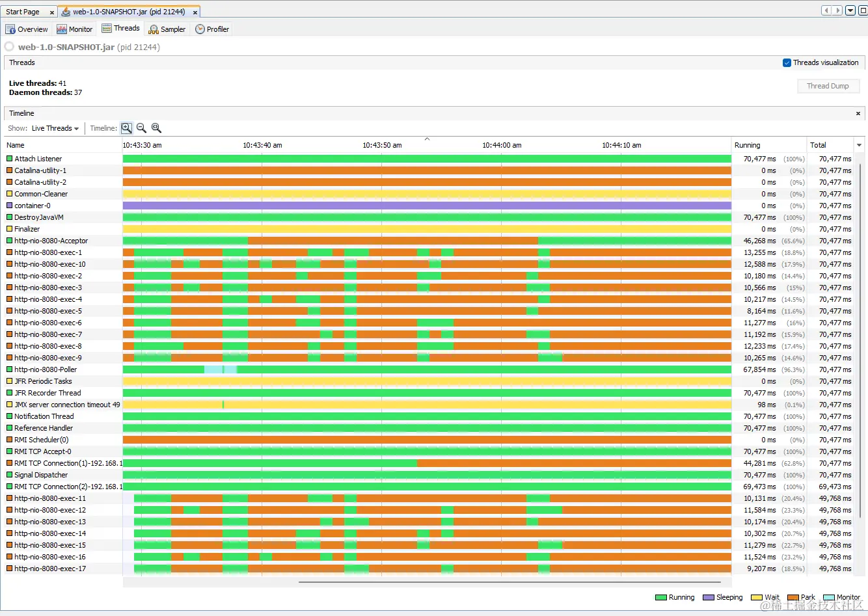Click the Notification Thread state icon

(x=10, y=416)
